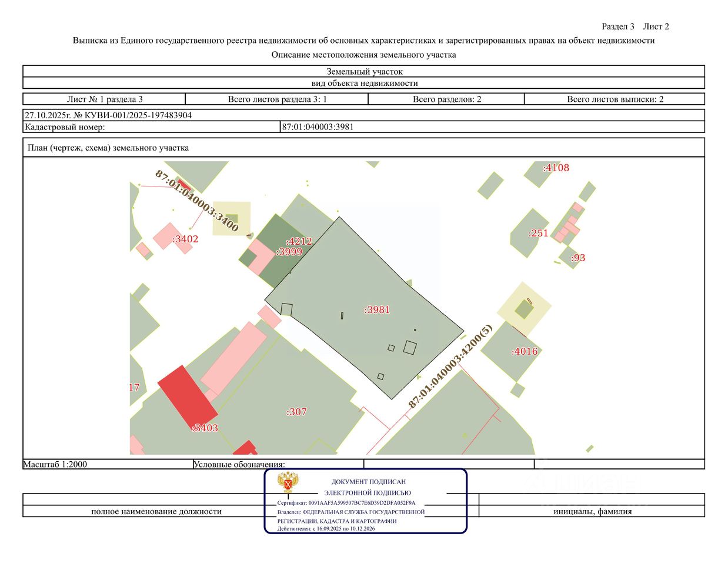Click parcel label :3403
Screen dimensions: 728x563
pos(205,428)
